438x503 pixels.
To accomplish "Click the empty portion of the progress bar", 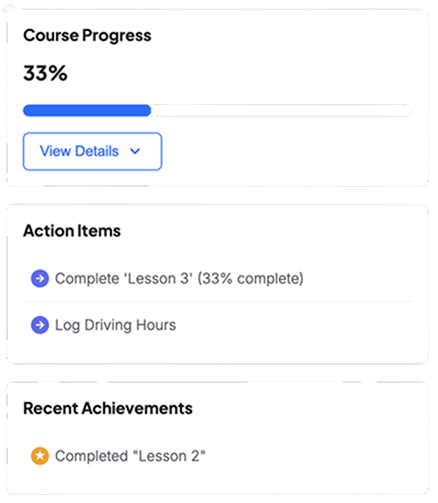I will click(282, 111).
